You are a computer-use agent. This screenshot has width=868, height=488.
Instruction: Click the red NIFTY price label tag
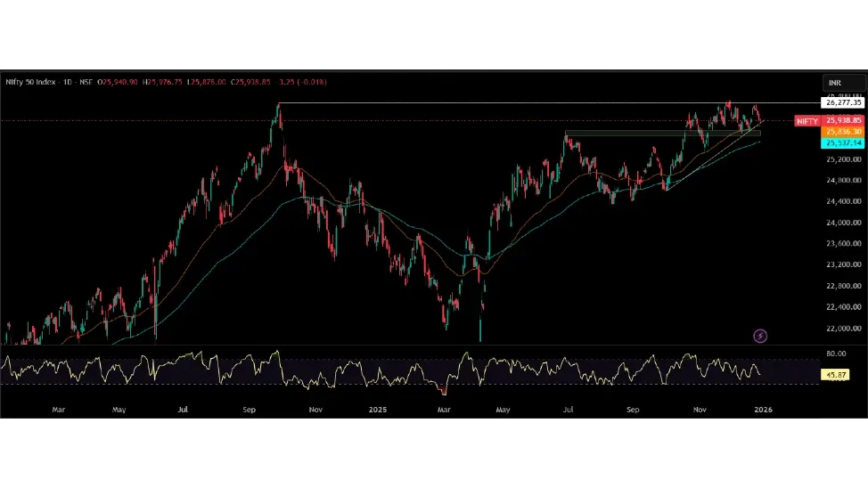pos(807,120)
